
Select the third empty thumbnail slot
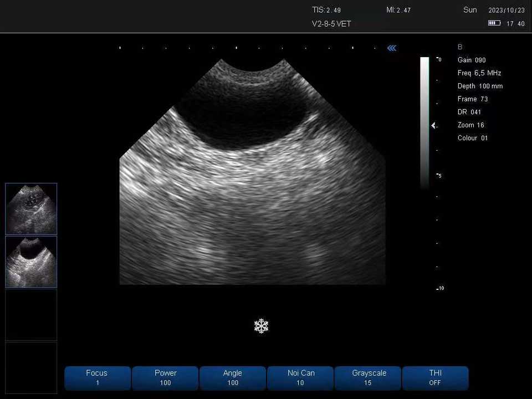click(31, 314)
